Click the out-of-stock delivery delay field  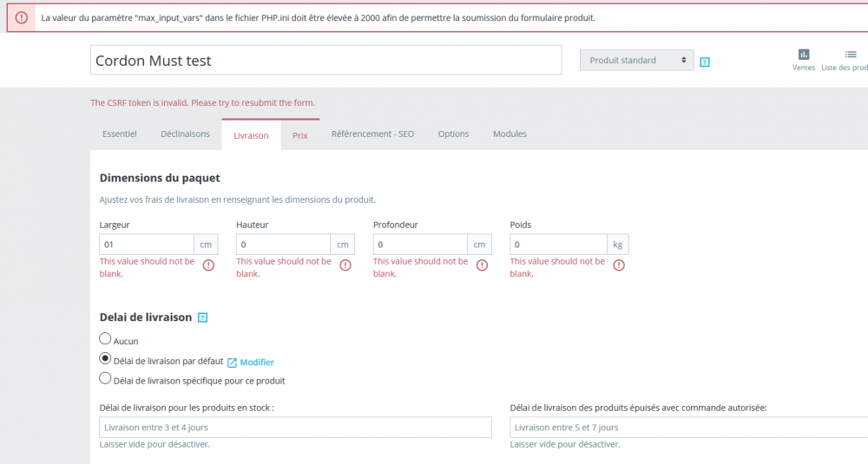click(x=688, y=428)
